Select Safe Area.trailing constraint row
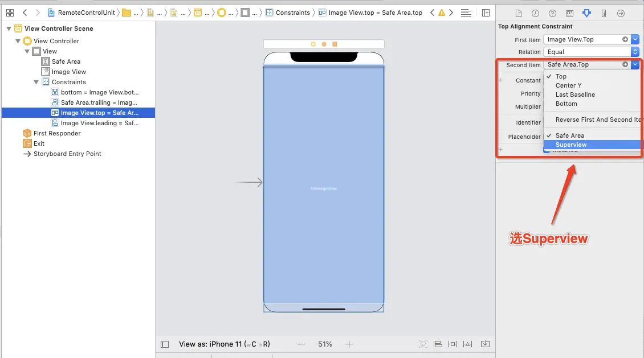 99,102
